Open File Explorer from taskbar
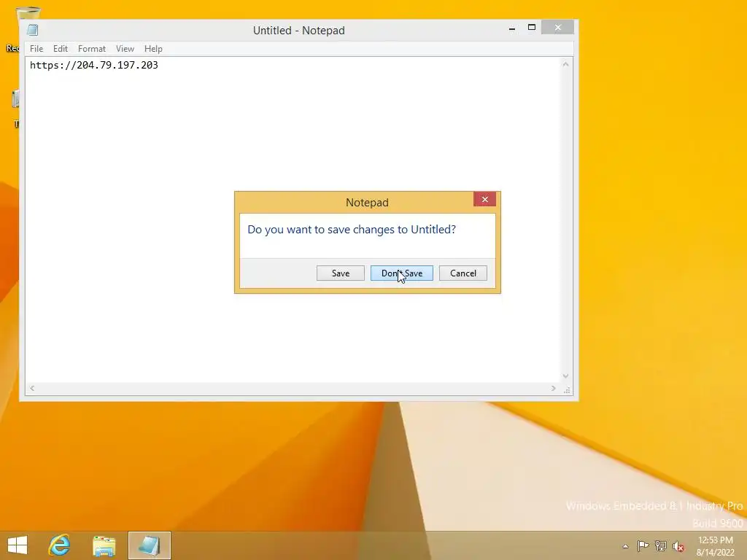The width and height of the screenshot is (747, 560). (104, 545)
